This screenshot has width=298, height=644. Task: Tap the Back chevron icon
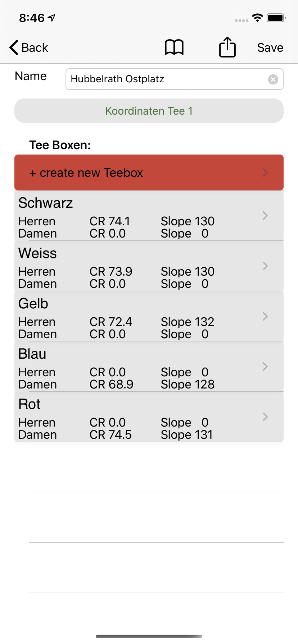(x=14, y=47)
